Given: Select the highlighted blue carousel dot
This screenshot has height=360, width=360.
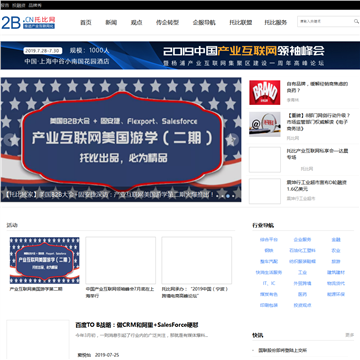Looking at the screenshot, I should point(228,196).
